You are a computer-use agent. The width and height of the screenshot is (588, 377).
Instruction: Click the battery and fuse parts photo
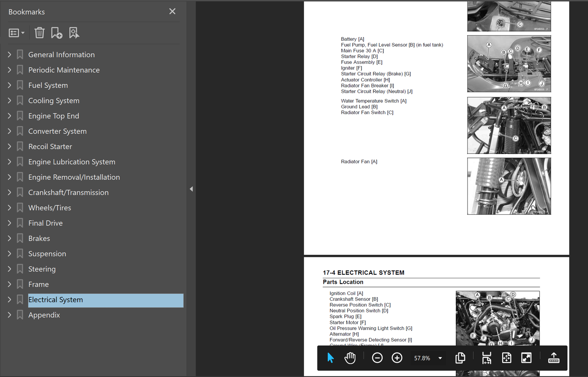pos(509,64)
